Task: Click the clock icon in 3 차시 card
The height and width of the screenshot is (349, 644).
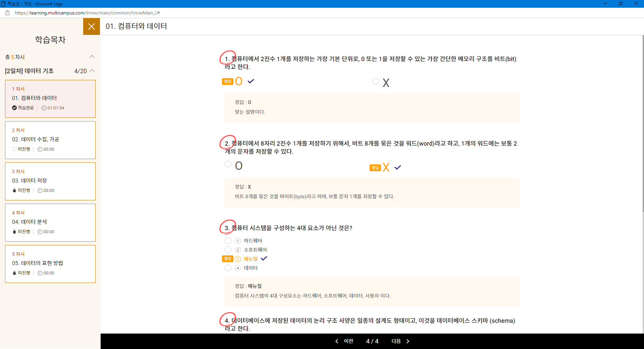Action: 40,191
